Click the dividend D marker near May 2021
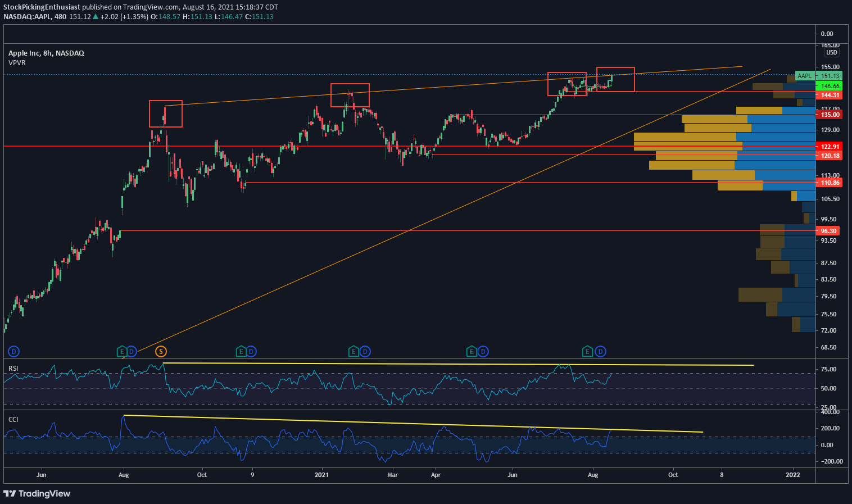Viewport: 852px width, 504px height. point(483,352)
